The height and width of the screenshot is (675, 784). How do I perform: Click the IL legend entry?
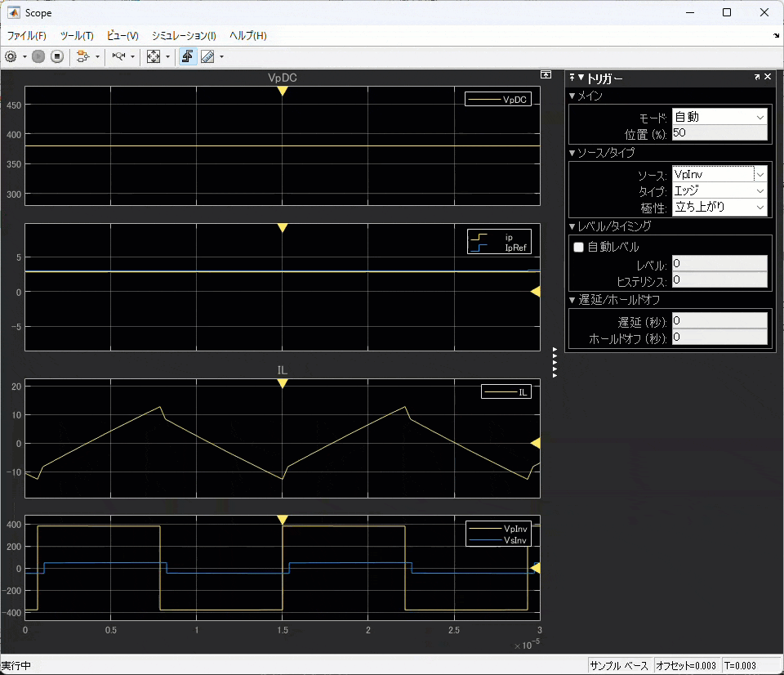click(506, 392)
